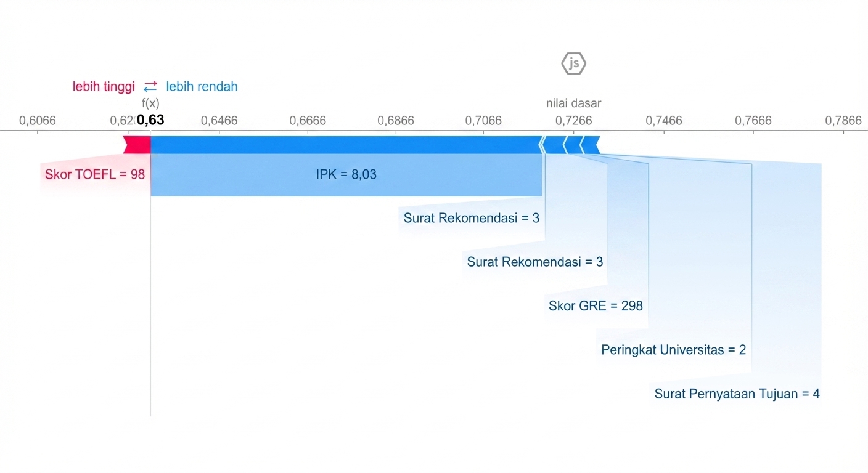Image resolution: width=868 pixels, height=473 pixels.
Task: Click axis tick value 0,7466
Action: 664,121
